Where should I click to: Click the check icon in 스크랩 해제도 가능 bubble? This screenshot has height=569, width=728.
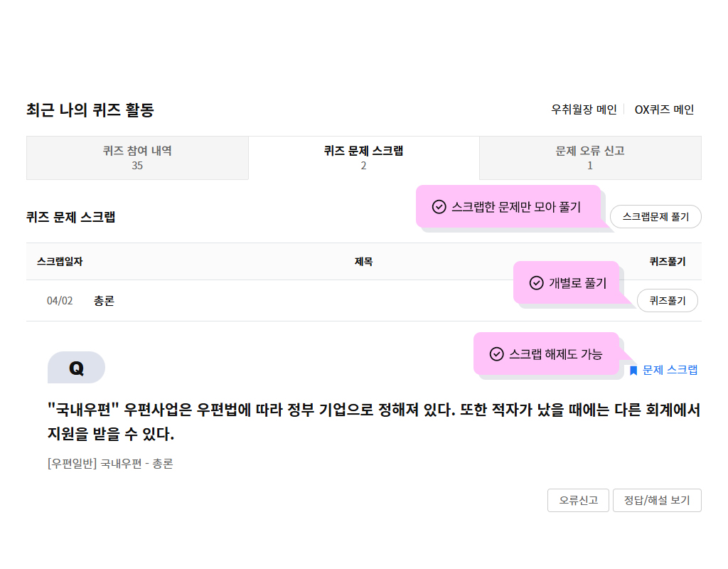point(496,354)
